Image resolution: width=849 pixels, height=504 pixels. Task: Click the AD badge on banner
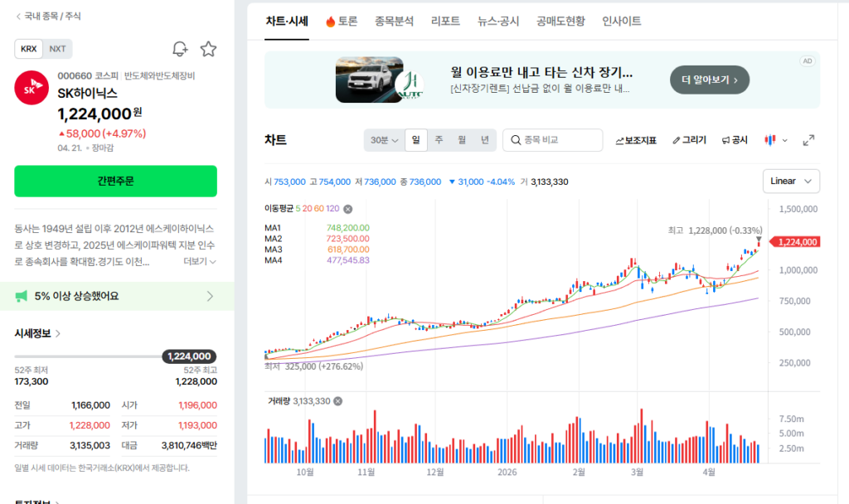(x=808, y=61)
